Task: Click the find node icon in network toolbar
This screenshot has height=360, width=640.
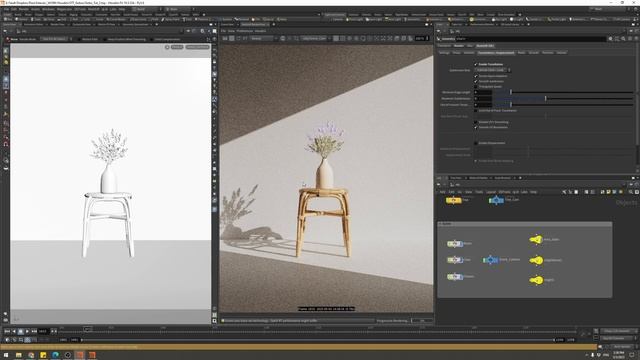Action: point(631,192)
